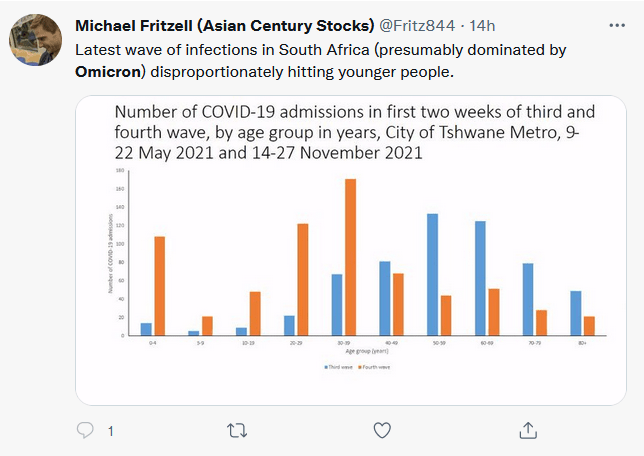Open the share menu icon
This screenshot has width=644, height=456.
(527, 430)
